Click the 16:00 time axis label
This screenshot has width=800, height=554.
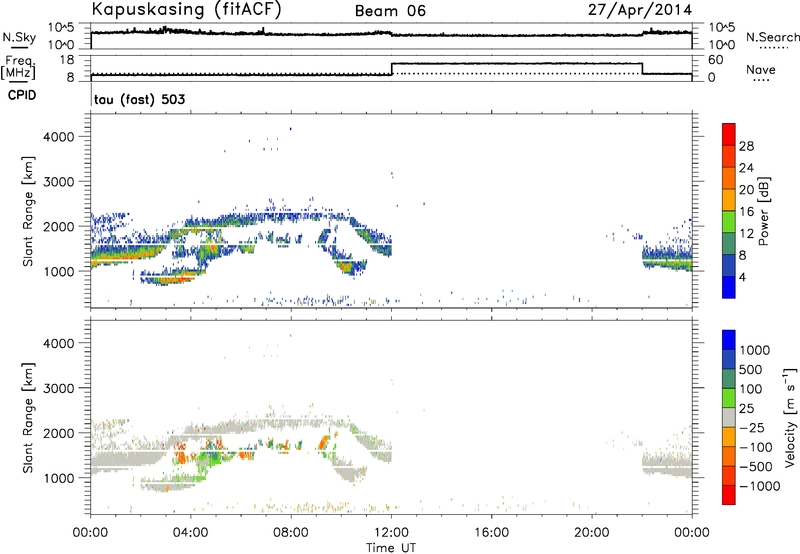(x=491, y=533)
